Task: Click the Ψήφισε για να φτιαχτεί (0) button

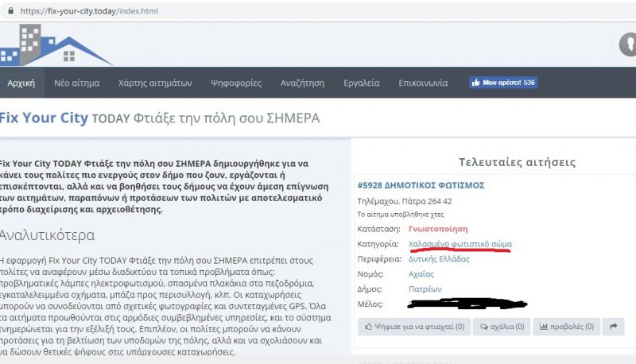Action: point(414,327)
